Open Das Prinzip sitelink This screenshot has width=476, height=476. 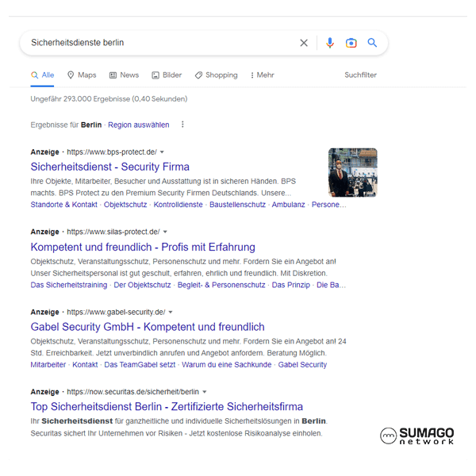click(291, 285)
